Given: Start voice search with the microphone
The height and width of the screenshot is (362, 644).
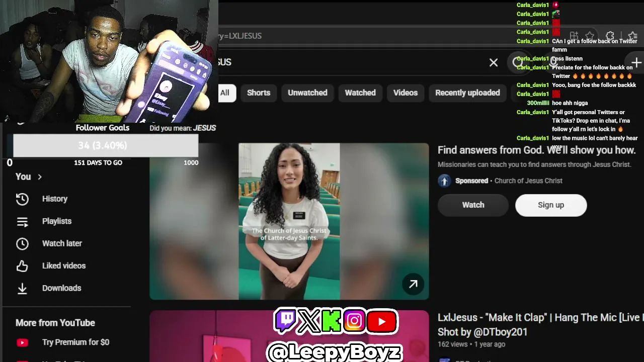Looking at the screenshot, I should 553,62.
